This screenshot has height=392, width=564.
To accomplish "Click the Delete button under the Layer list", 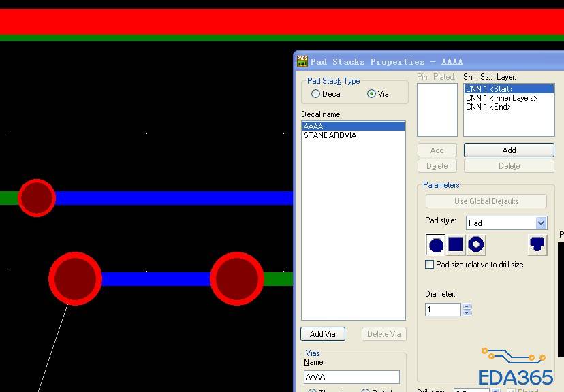I will click(x=509, y=166).
